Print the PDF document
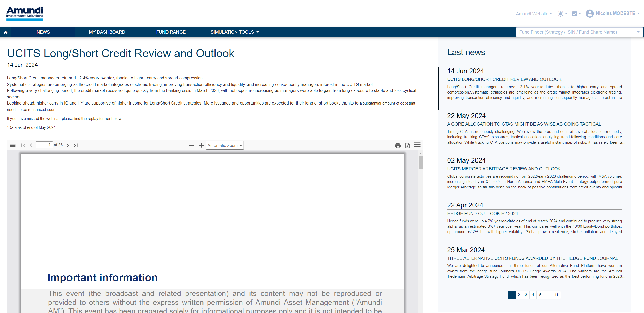This screenshot has height=313, width=644. point(398,145)
